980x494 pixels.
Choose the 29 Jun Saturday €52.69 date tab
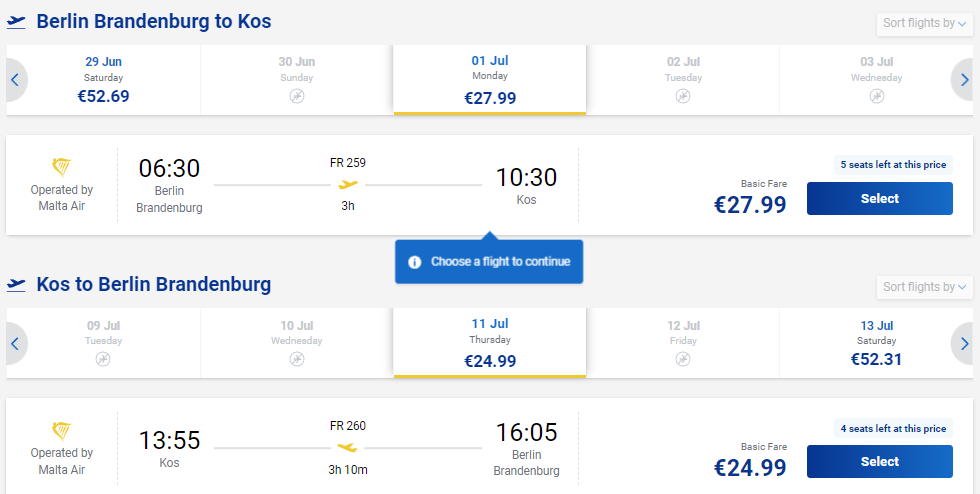coord(104,80)
